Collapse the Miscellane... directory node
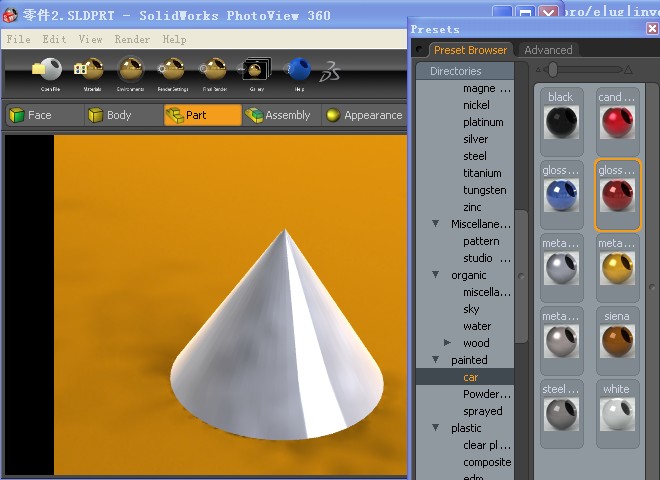660x480 pixels. 436,224
